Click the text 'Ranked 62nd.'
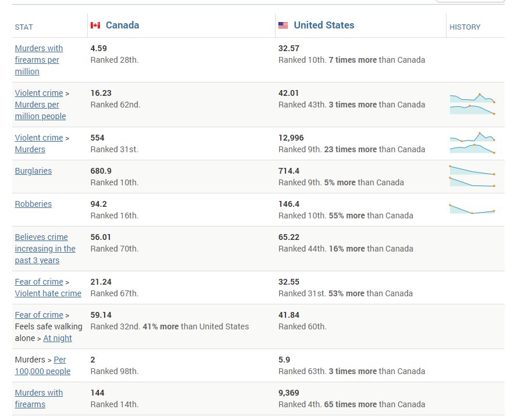The height and width of the screenshot is (420, 518). [115, 105]
